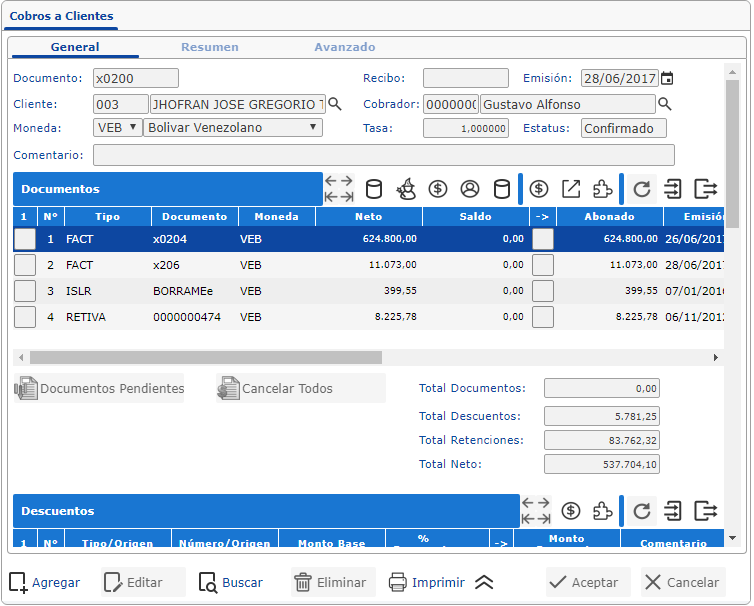Expand the Bolivar Venezolano currency dropdown
The image size is (754, 606).
(x=233, y=128)
